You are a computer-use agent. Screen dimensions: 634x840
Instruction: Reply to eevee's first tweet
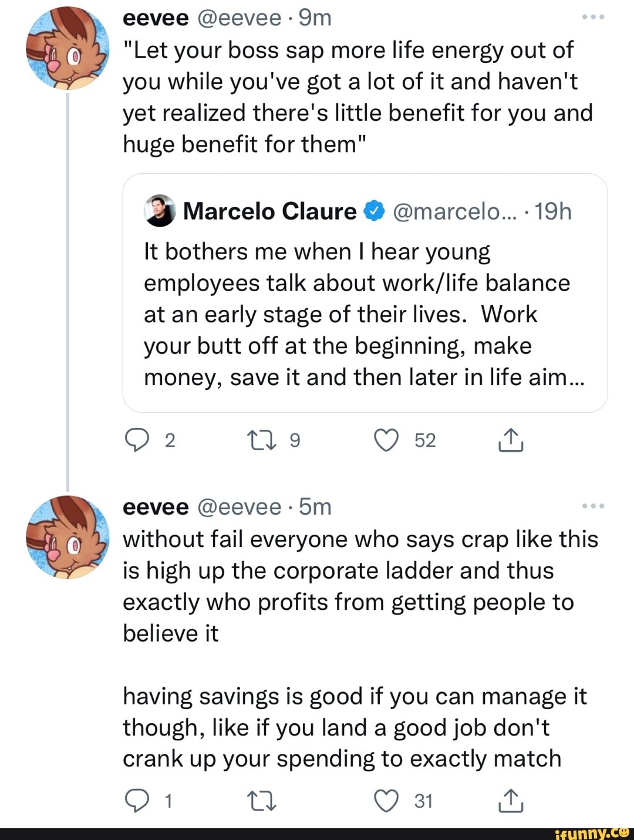[x=138, y=440]
